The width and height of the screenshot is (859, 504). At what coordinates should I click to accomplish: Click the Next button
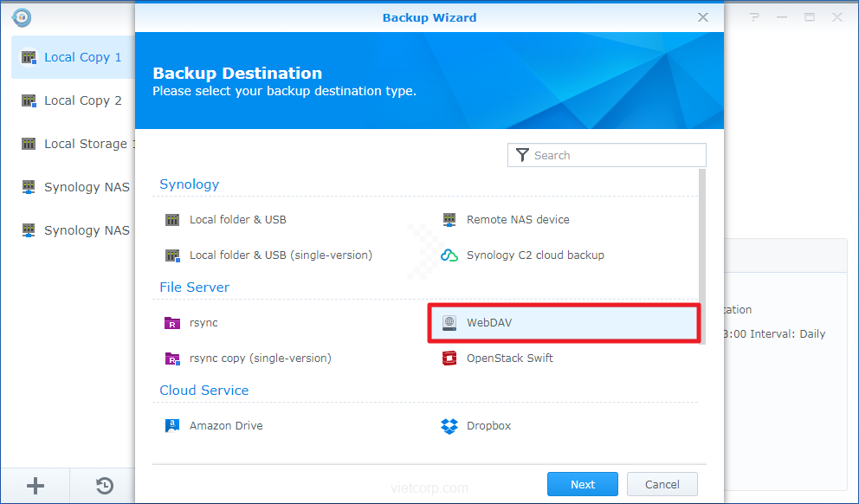pos(582,484)
